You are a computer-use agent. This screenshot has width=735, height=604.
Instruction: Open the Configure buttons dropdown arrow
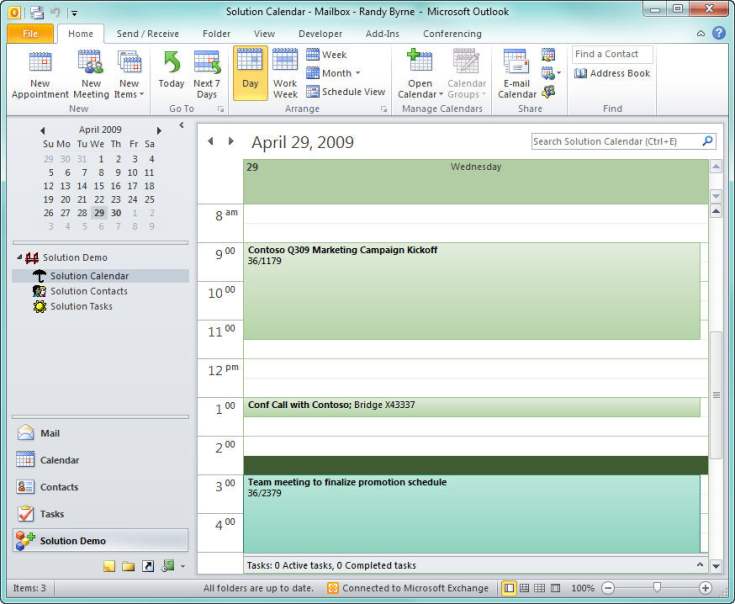(183, 567)
